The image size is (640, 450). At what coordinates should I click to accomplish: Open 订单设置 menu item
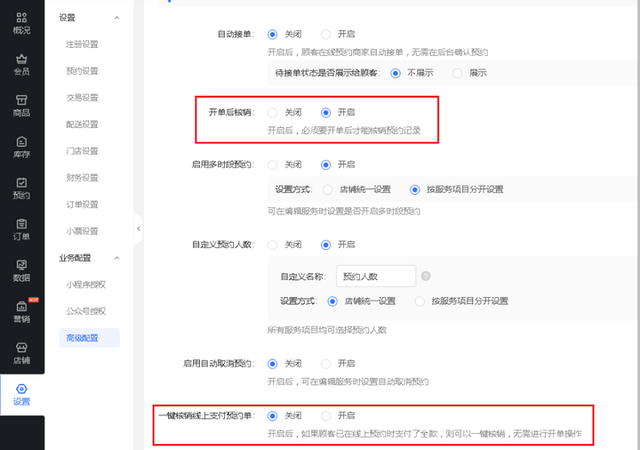(82, 204)
